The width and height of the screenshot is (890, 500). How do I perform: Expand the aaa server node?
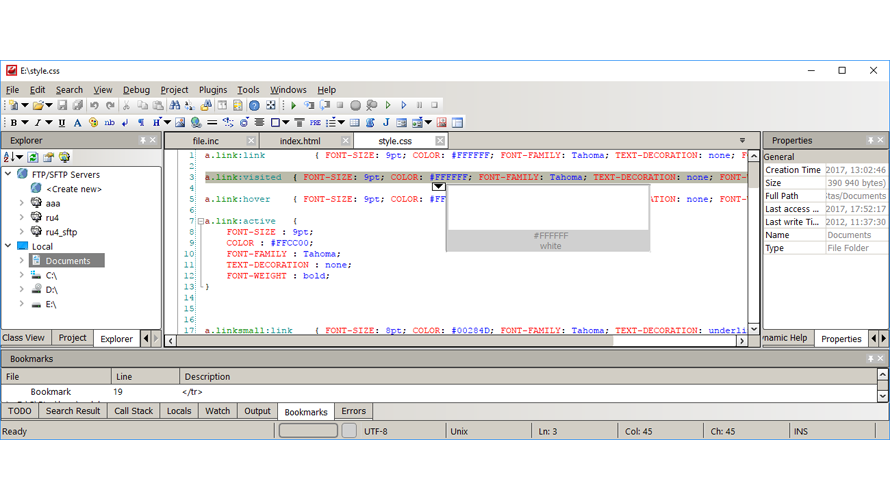coord(22,203)
